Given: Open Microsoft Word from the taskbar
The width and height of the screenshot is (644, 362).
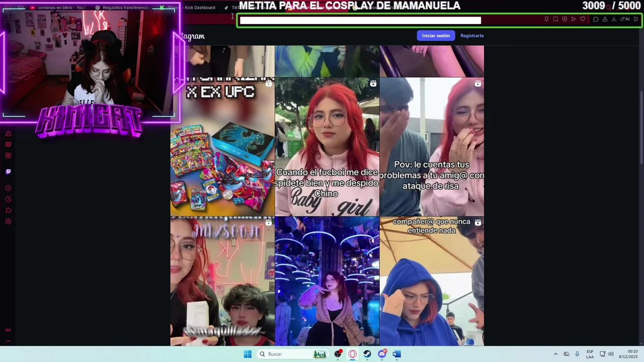Looking at the screenshot, I should click(396, 354).
